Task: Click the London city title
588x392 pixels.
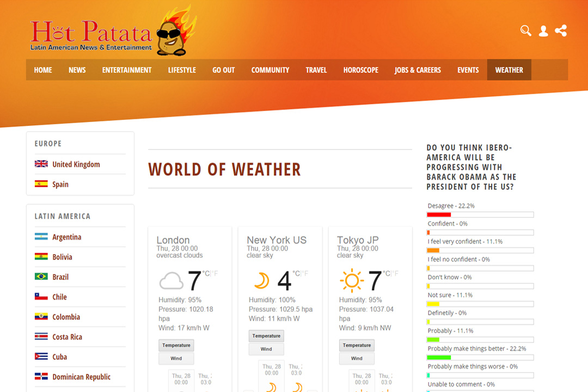Action: (173, 240)
